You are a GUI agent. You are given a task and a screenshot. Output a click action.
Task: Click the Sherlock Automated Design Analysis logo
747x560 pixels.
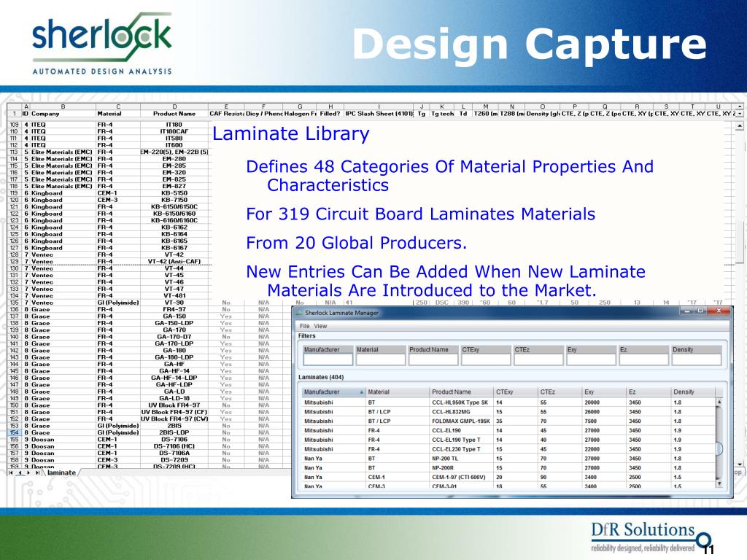click(102, 44)
